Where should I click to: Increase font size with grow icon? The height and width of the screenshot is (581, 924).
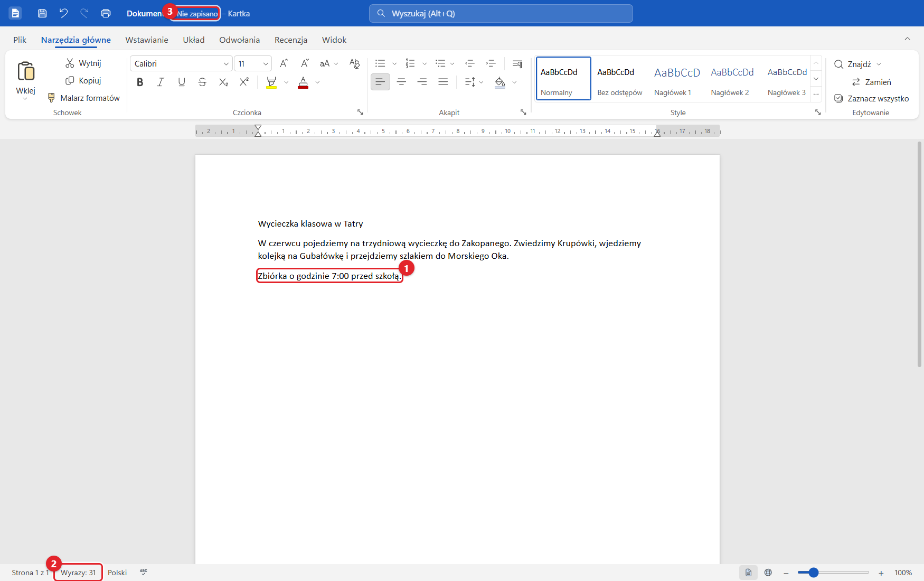(284, 63)
